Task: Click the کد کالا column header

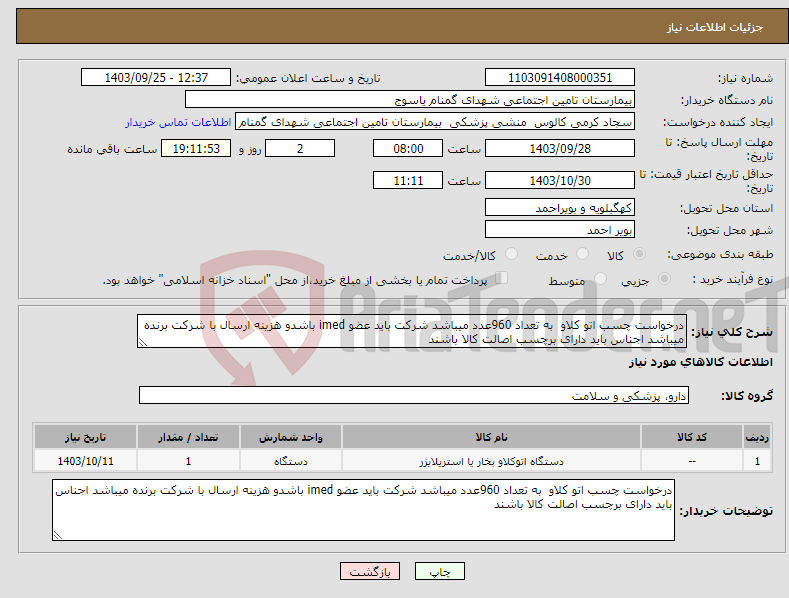Action: click(x=692, y=437)
